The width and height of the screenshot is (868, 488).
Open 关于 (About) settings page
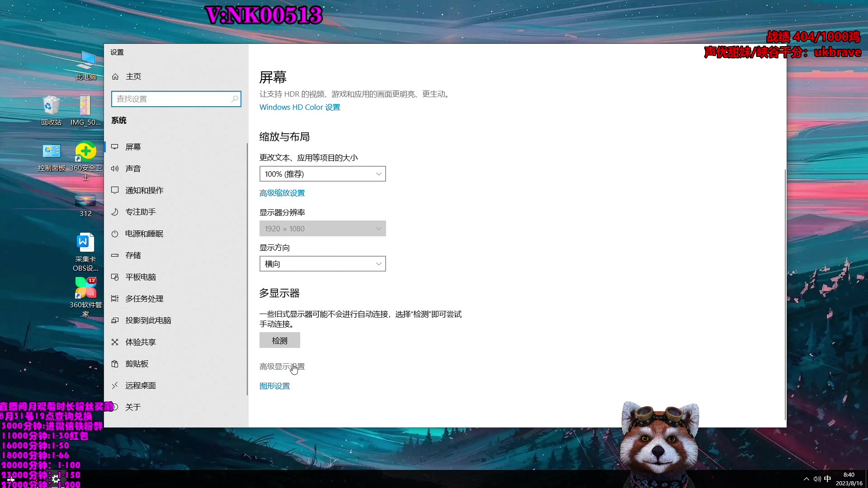point(132,407)
